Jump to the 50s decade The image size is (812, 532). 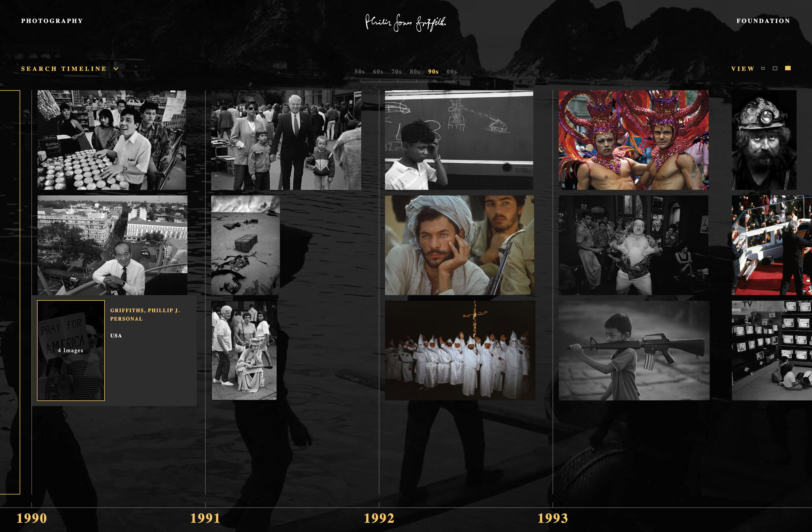coord(359,72)
